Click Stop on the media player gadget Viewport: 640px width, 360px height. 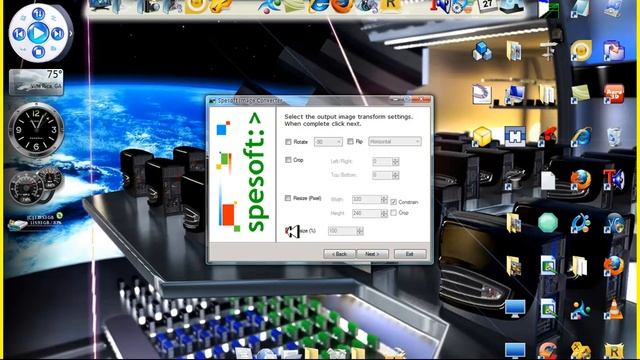pos(38,52)
